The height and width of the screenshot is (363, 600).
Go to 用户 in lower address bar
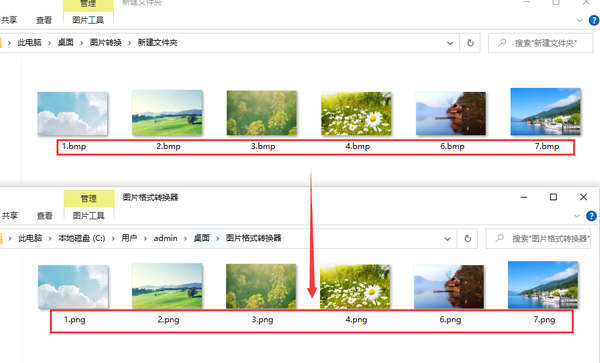[129, 238]
